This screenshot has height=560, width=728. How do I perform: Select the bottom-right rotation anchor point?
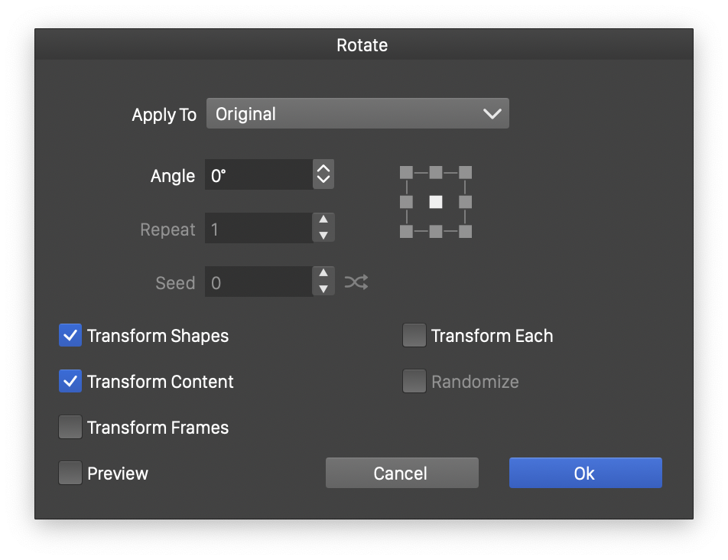[465, 231]
